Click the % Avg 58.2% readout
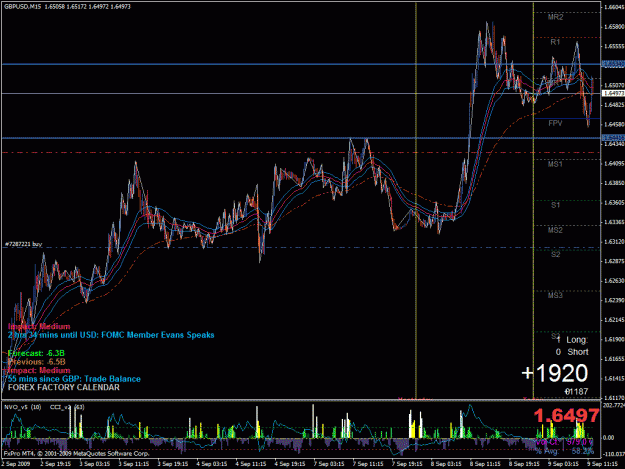The image size is (625, 469). pos(564,451)
